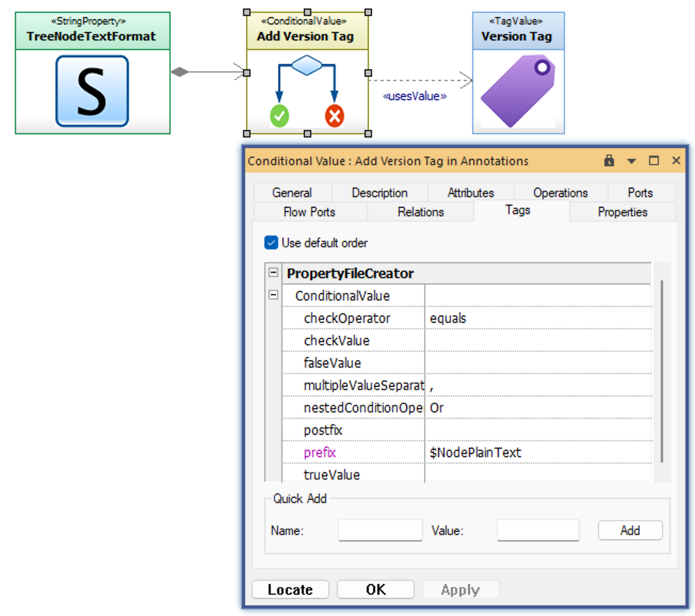The width and height of the screenshot is (695, 616).
Task: Focus the Quick Add Value input field
Action: click(x=538, y=530)
